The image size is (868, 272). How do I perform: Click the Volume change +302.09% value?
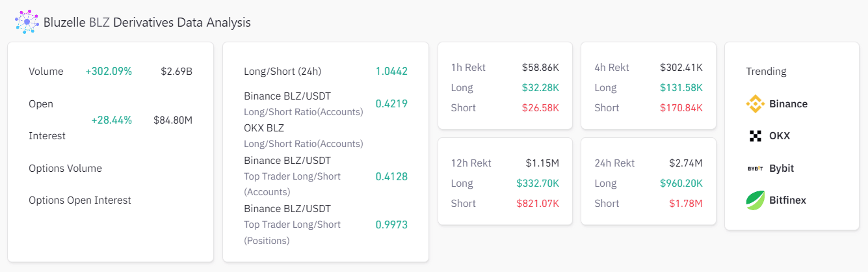point(109,71)
